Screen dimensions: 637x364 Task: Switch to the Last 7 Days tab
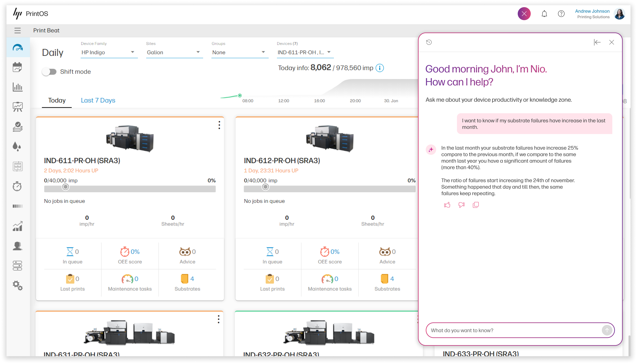click(98, 100)
